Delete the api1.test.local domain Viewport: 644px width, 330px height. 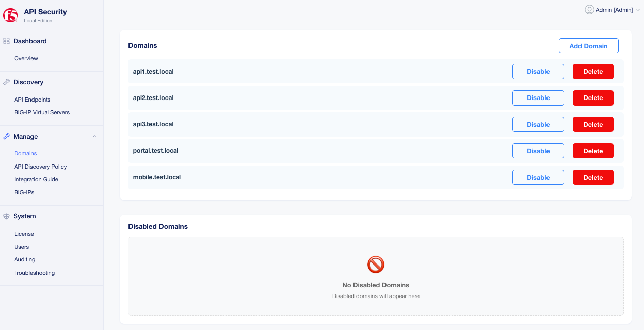[x=593, y=72]
